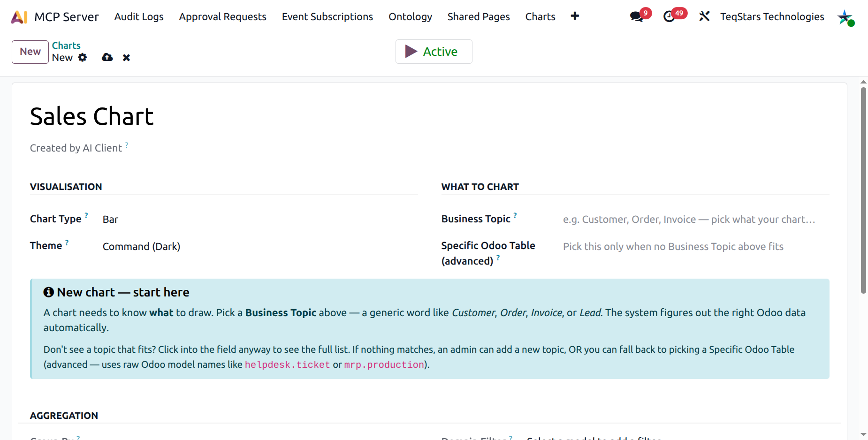The height and width of the screenshot is (440, 868).
Task: Click the plus icon to show more menus
Action: [575, 16]
